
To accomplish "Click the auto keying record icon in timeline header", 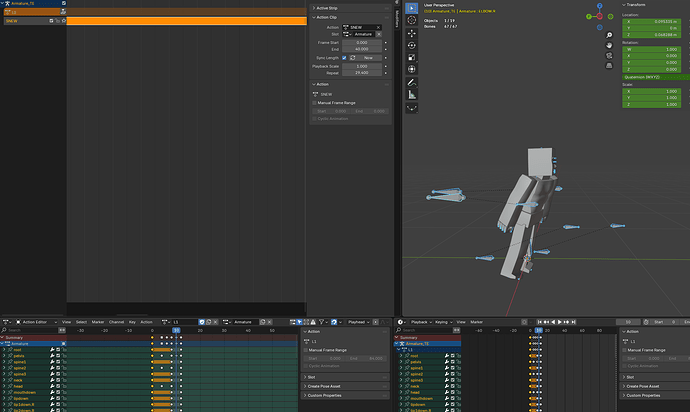I will coord(524,322).
